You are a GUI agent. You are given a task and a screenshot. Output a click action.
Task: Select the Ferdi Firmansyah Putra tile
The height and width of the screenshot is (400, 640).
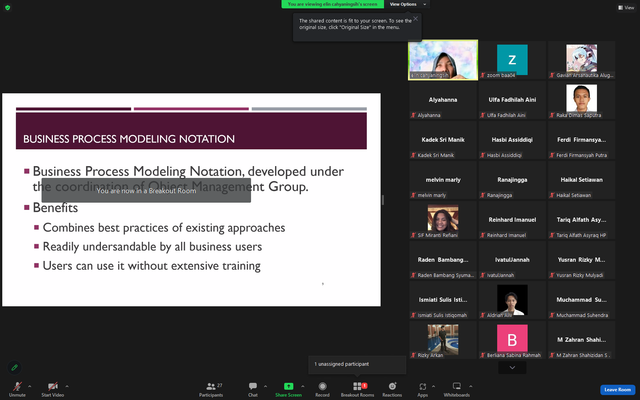point(582,140)
